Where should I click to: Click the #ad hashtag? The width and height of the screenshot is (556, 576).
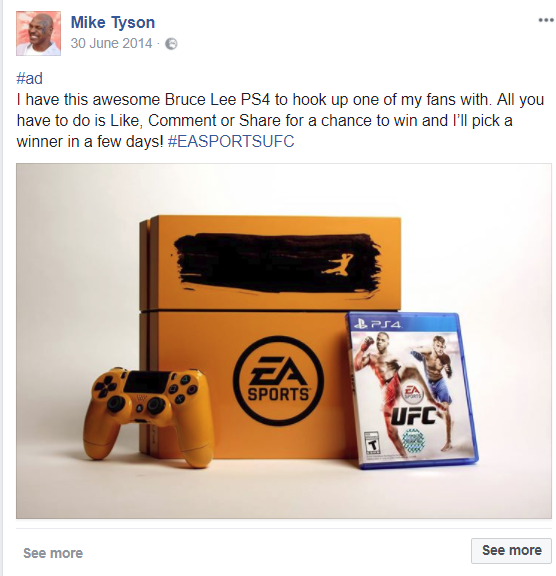(29, 79)
